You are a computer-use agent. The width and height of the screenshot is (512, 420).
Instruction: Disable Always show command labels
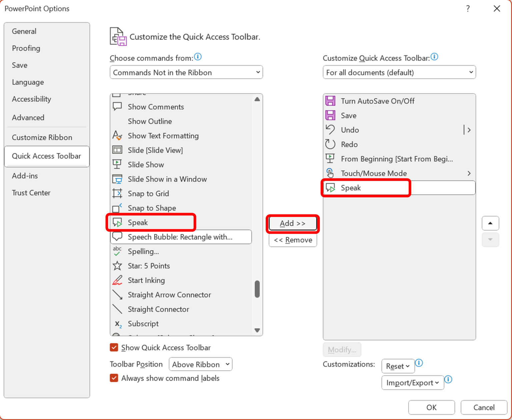tap(114, 378)
